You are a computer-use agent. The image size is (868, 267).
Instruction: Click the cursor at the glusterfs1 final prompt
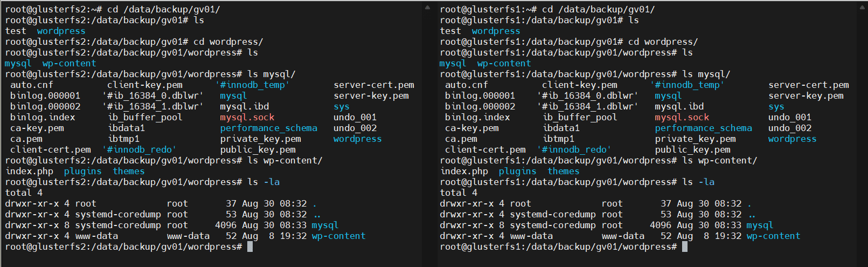pyautogui.click(x=685, y=247)
